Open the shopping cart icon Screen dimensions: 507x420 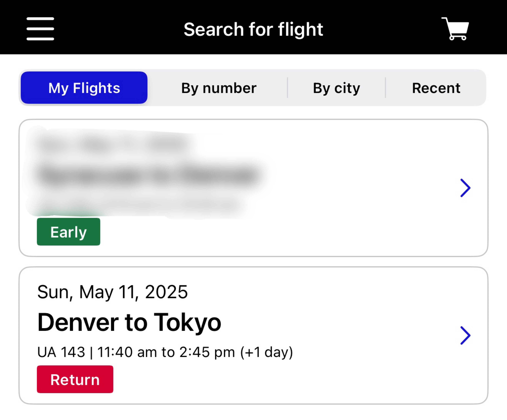tap(455, 29)
